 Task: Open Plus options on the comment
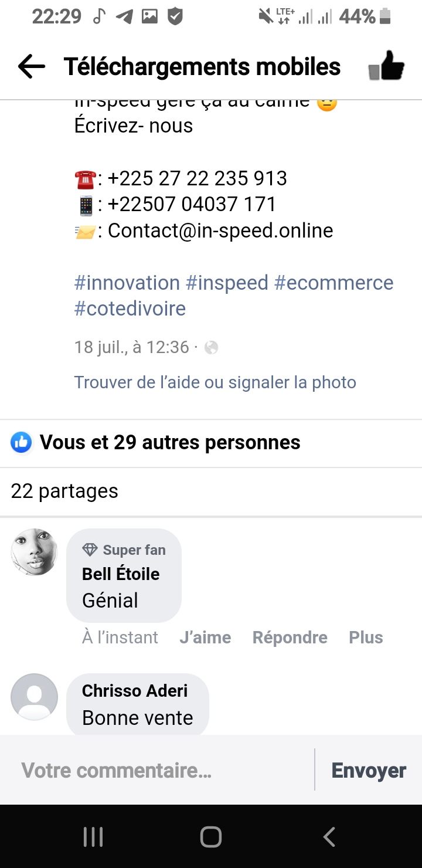366,638
